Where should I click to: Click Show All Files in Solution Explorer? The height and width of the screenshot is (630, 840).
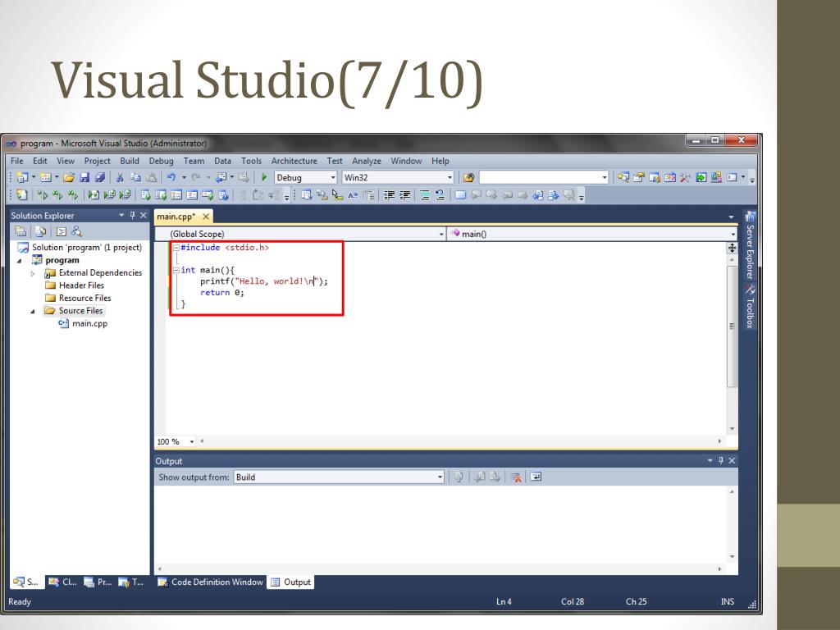pos(41,231)
